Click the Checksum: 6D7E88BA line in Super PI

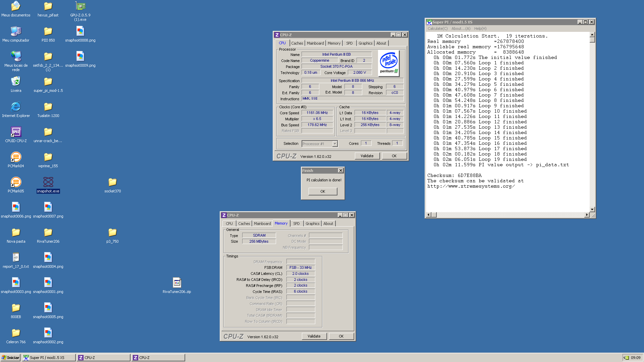(x=454, y=176)
